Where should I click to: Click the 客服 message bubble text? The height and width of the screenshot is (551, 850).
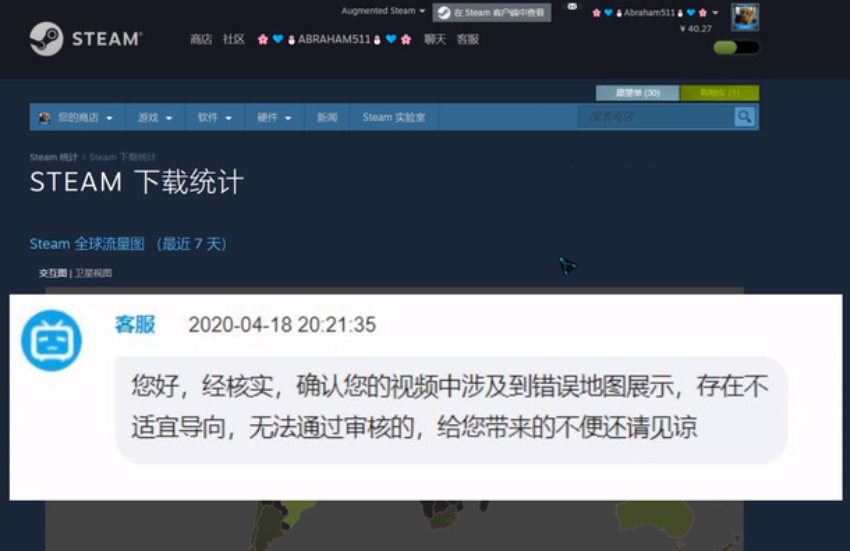(450, 408)
